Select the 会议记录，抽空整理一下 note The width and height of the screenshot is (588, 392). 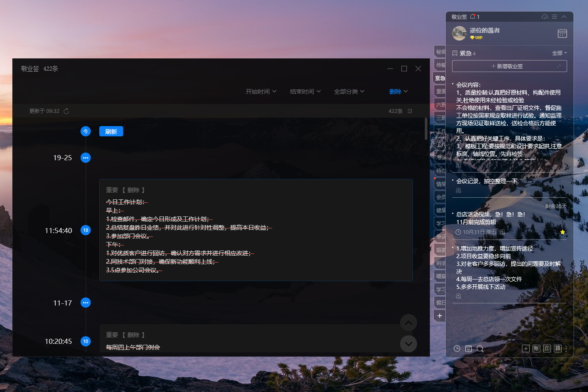[487, 181]
